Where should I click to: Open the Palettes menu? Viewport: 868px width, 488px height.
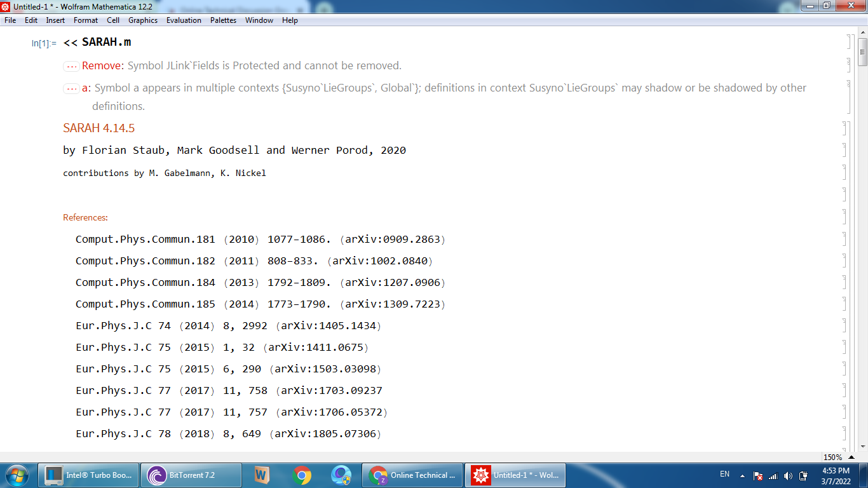coord(223,20)
